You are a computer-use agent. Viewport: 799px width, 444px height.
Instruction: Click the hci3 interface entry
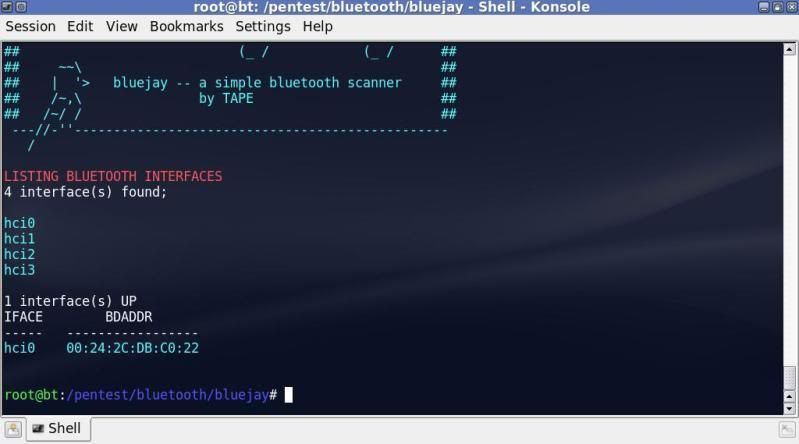[19, 270]
